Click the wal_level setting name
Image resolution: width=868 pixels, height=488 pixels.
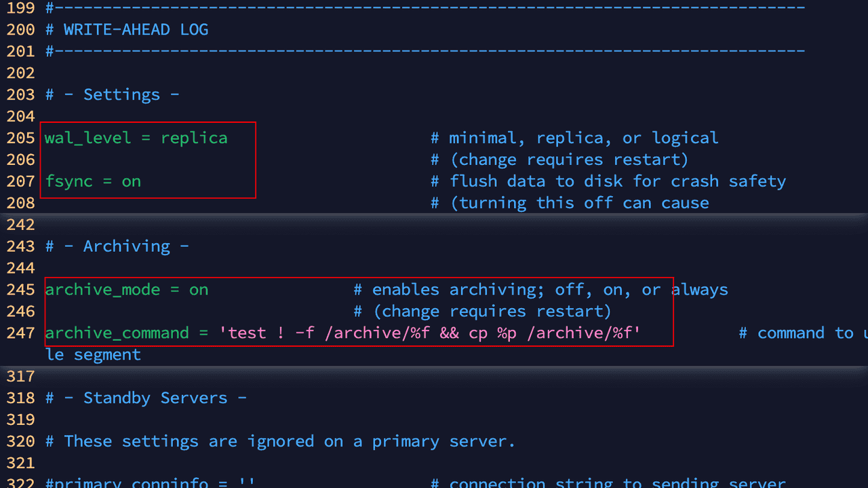pyautogui.click(x=87, y=138)
